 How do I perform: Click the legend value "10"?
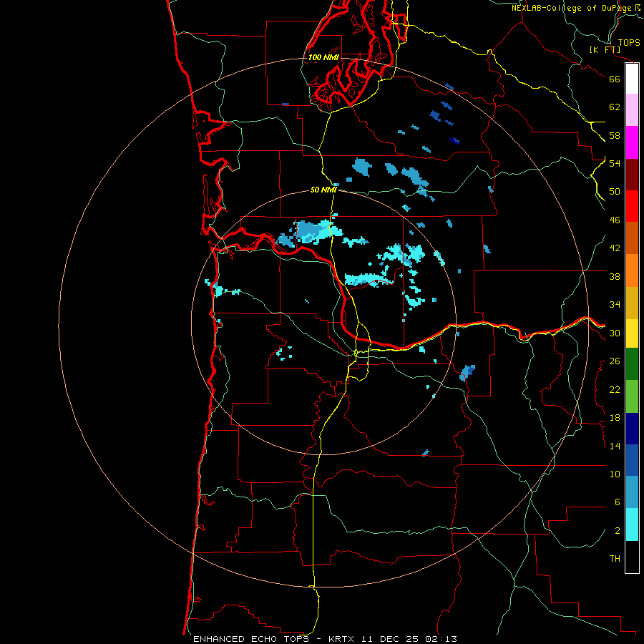tap(615, 474)
